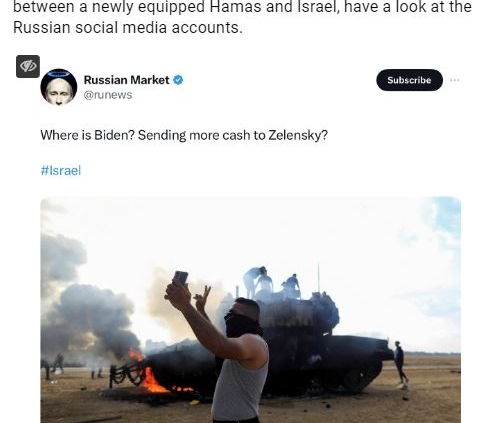The image size is (497, 423).
Task: Click the words Where is Biden
Action: pyautogui.click(x=88, y=135)
